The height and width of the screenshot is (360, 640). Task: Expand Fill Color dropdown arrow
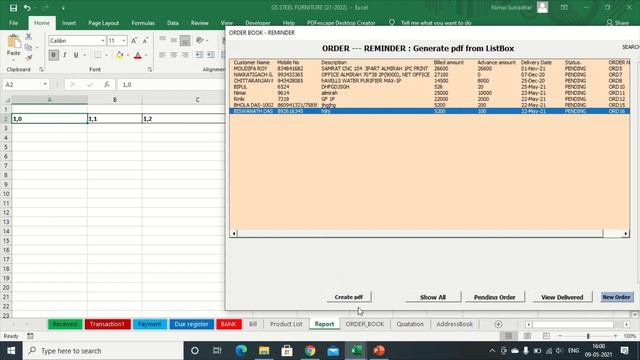point(127,55)
